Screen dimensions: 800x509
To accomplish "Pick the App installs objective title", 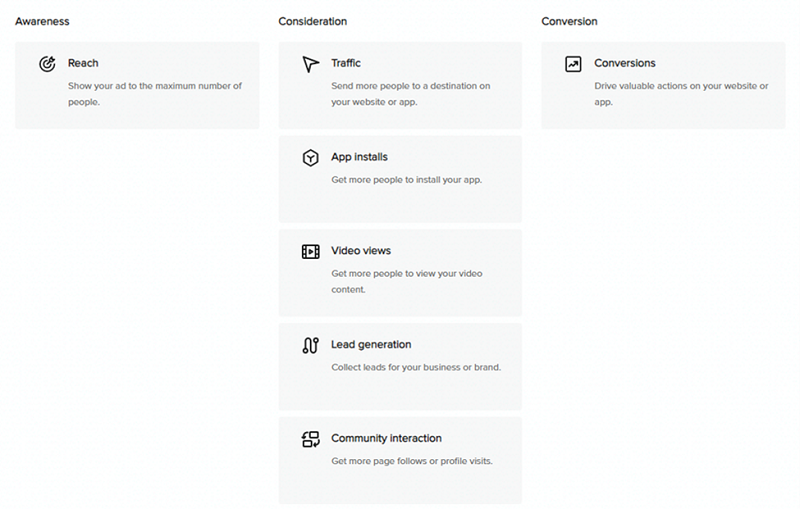I will coord(359,157).
